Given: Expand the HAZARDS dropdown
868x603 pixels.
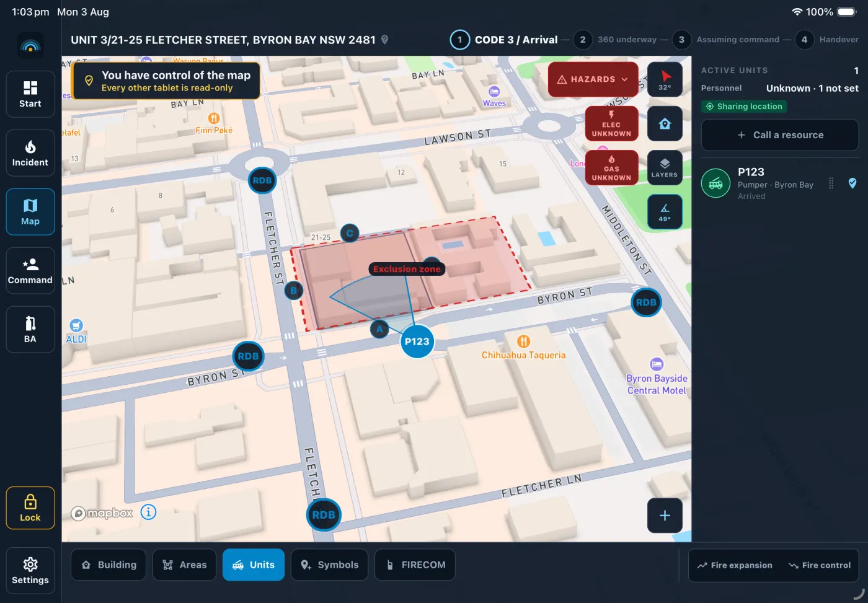Looking at the screenshot, I should coord(593,79).
